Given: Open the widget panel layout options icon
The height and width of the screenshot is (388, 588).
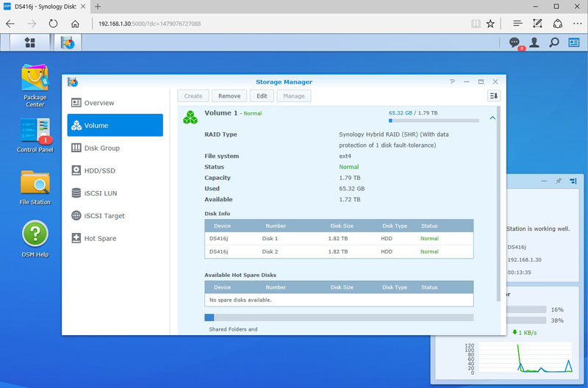Looking at the screenshot, I should [573, 180].
